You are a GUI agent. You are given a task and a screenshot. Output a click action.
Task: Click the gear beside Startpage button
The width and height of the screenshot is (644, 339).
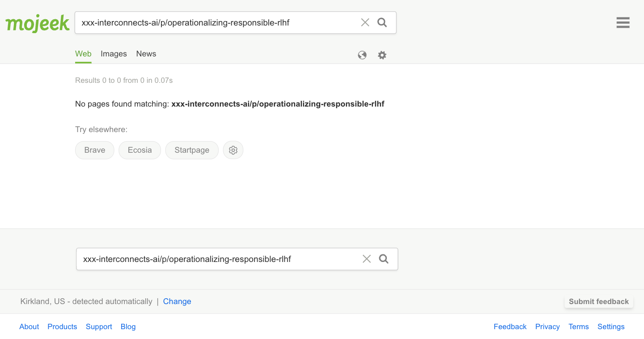point(233,150)
